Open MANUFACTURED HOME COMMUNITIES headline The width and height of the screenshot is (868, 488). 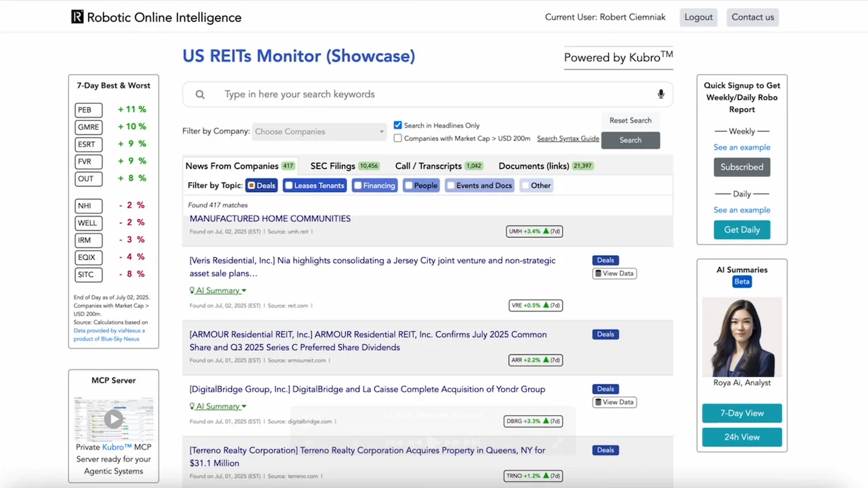[x=270, y=219]
